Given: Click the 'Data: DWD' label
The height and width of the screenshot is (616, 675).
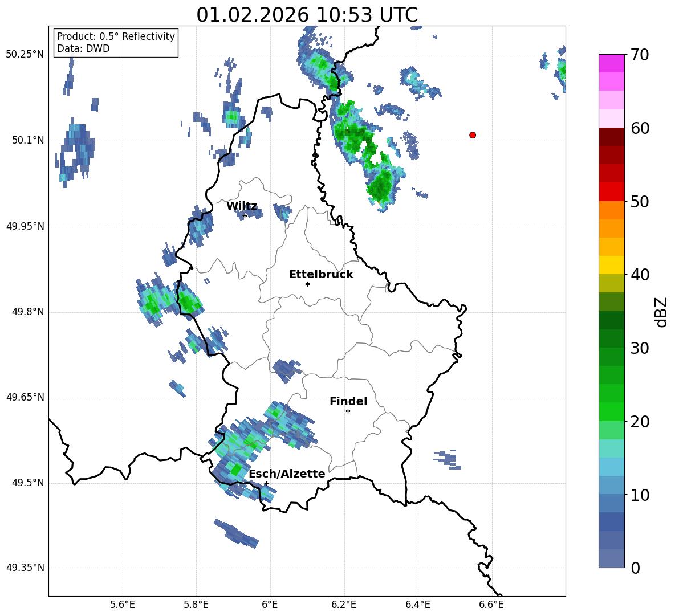Looking at the screenshot, I should (x=83, y=48).
